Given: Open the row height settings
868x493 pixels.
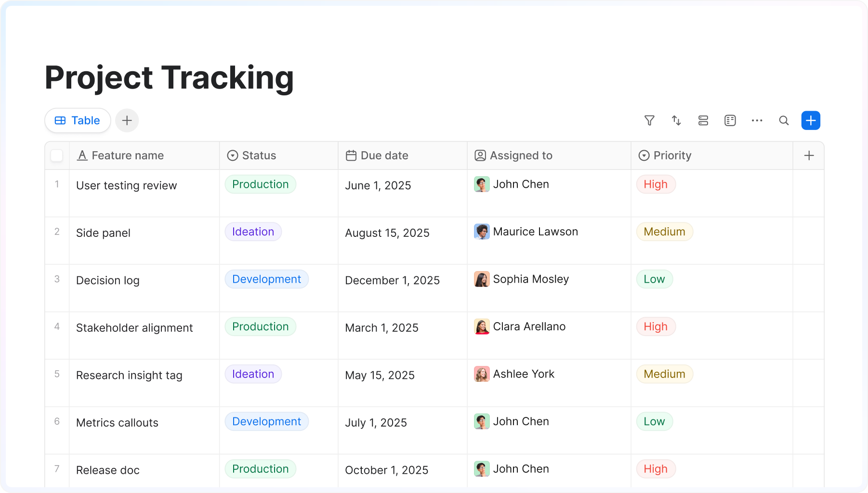Looking at the screenshot, I should click(703, 120).
